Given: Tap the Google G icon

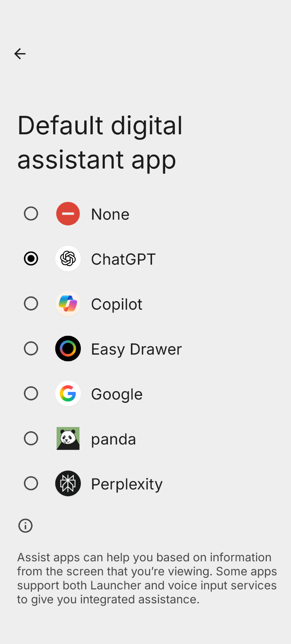Looking at the screenshot, I should coord(68,394).
